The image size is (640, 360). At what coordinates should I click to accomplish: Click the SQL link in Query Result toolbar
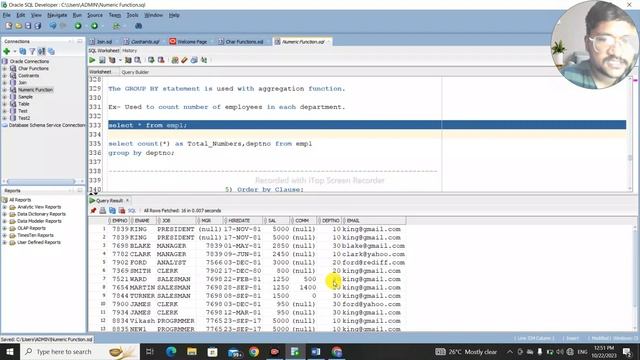tap(131, 211)
